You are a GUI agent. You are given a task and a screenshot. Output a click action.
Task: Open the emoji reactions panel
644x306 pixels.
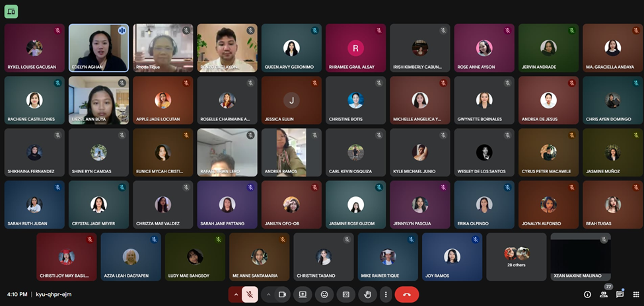coord(324,294)
